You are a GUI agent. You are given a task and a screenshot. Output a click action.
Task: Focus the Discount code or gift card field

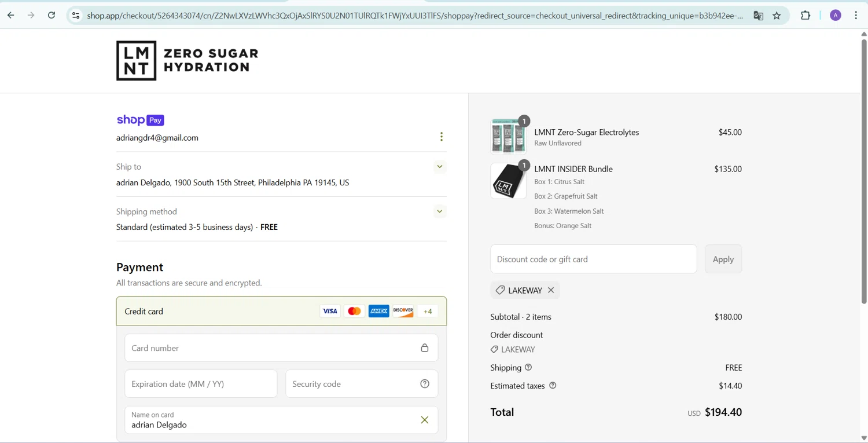coord(594,259)
